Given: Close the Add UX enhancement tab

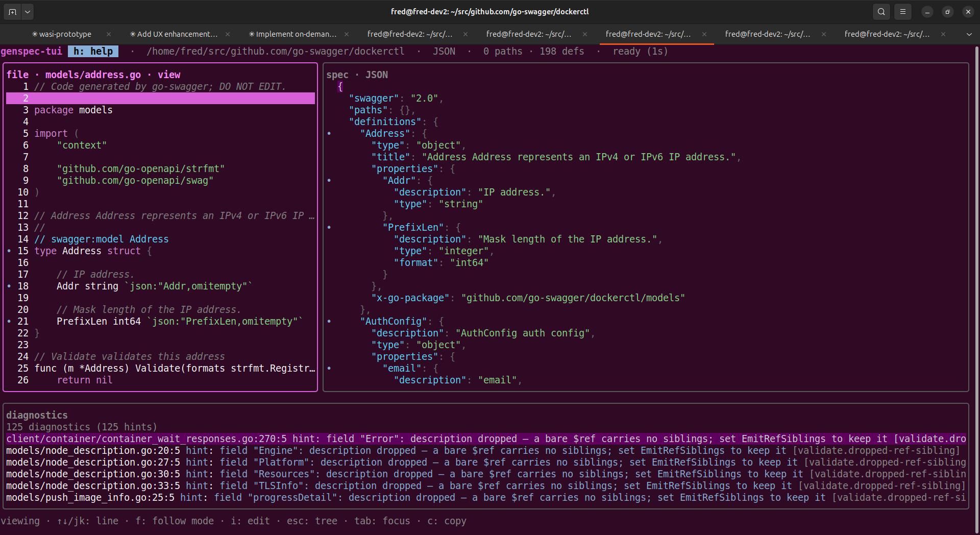Looking at the screenshot, I should [x=228, y=34].
